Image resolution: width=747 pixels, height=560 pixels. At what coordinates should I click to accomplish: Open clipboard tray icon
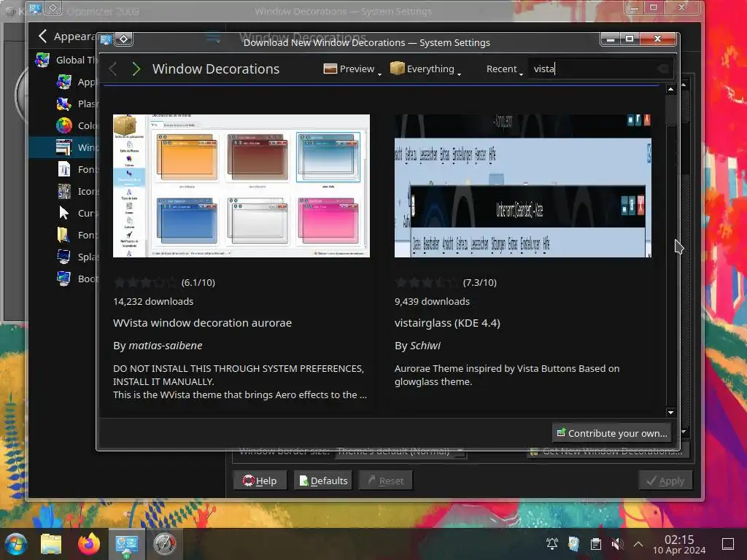coord(595,544)
